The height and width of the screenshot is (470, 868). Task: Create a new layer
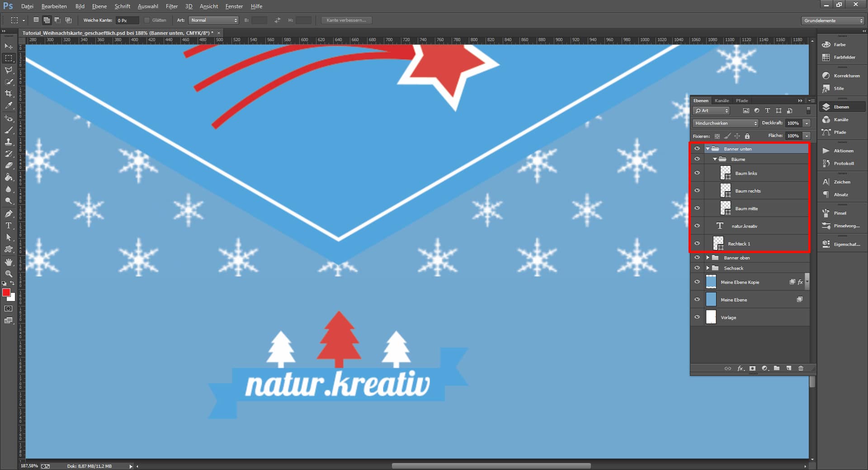coord(788,368)
